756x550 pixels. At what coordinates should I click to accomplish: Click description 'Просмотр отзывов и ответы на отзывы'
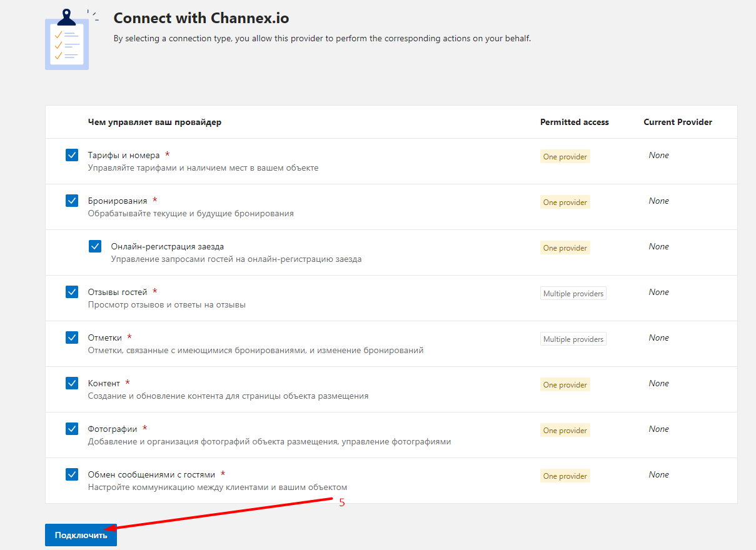click(x=167, y=305)
